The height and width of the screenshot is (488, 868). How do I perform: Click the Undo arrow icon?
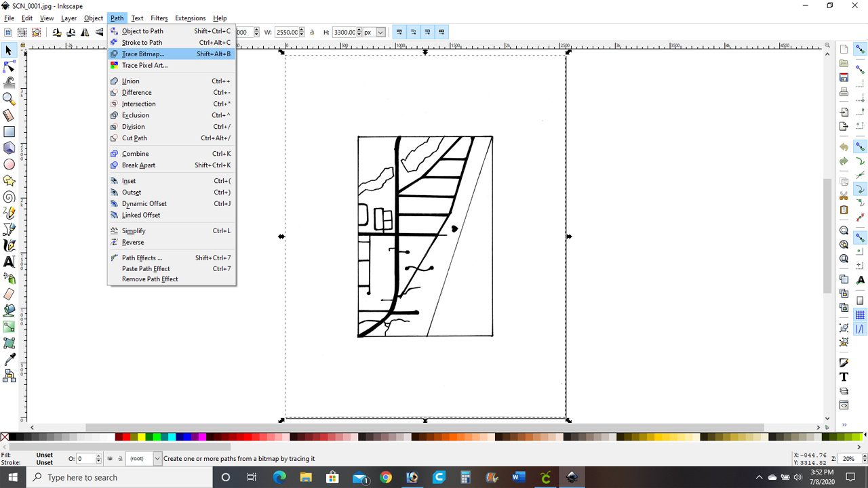click(844, 146)
